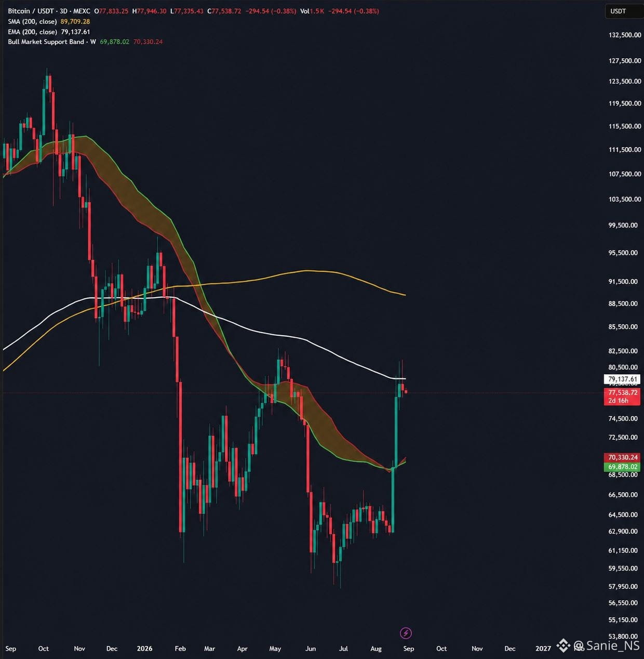Click the SMA value 89,709.28
644x659 pixels.
click(x=75, y=21)
